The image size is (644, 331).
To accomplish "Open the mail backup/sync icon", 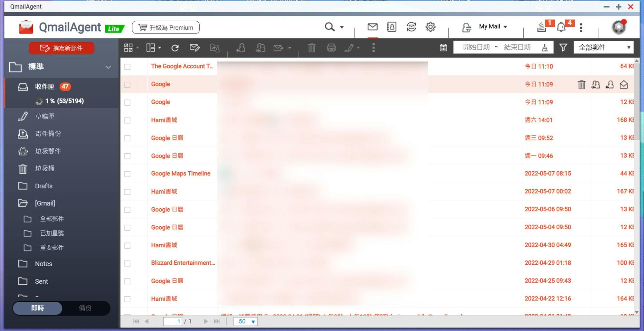I will [411, 27].
